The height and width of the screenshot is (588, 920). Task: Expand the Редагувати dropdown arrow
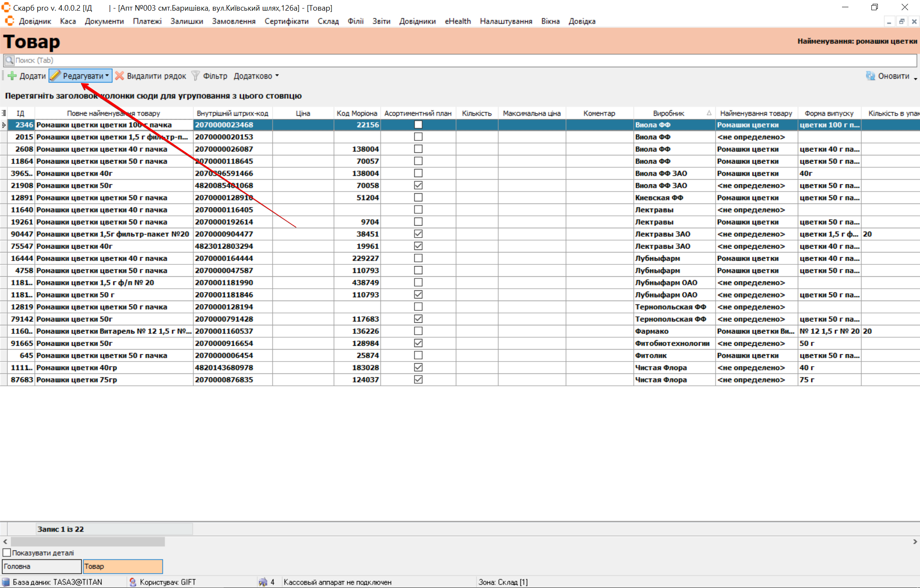pyautogui.click(x=107, y=76)
